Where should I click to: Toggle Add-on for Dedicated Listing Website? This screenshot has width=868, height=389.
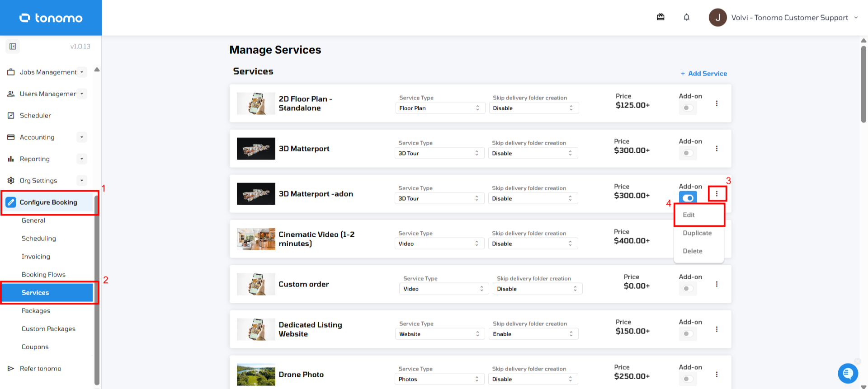688,334
